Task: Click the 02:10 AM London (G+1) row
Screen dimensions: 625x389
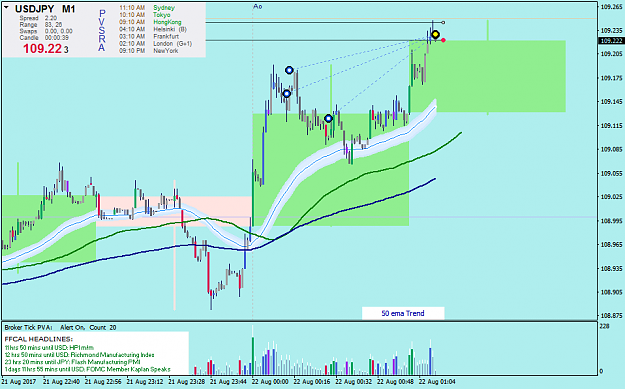Action: [x=155, y=43]
